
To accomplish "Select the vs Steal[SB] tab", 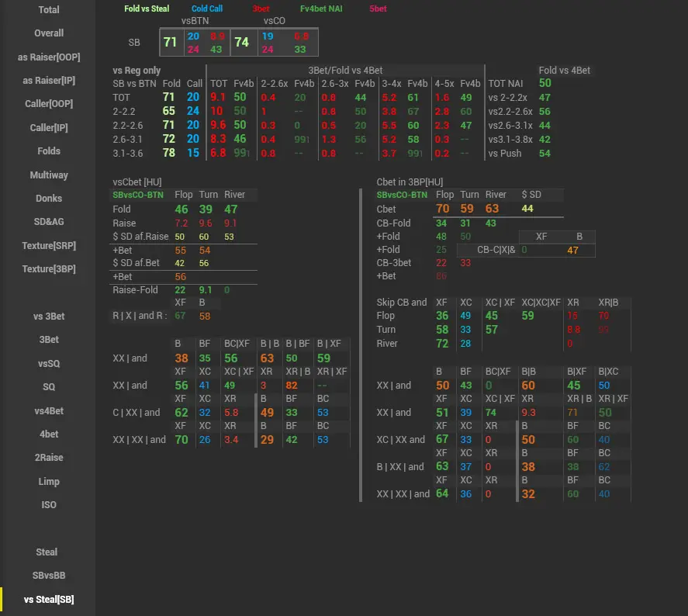I will (x=48, y=600).
